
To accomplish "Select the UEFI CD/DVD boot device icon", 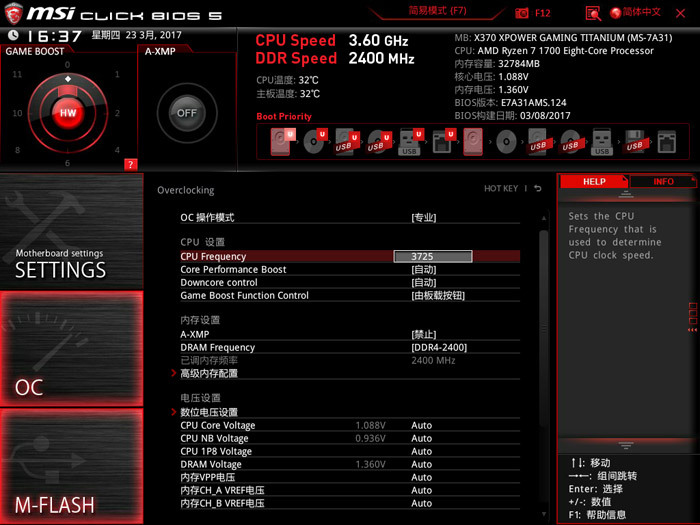I will coord(315,142).
